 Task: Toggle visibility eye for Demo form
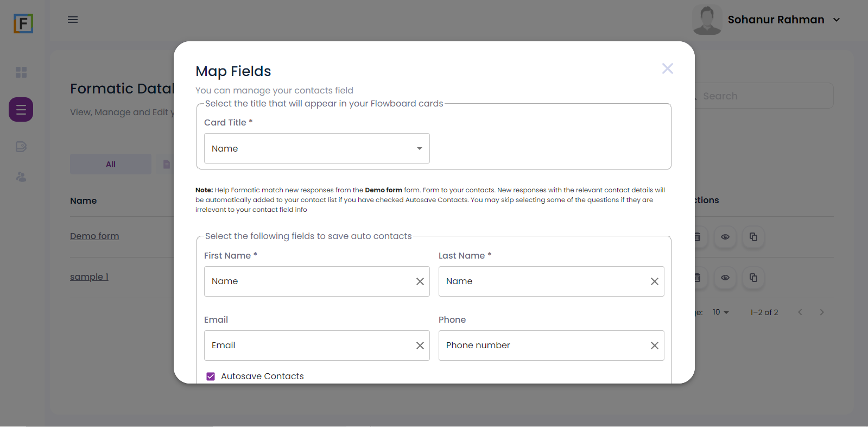point(725,237)
